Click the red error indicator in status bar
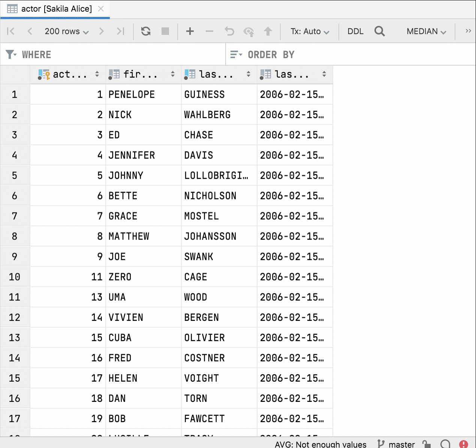Image resolution: width=476 pixels, height=448 pixels. point(464,444)
